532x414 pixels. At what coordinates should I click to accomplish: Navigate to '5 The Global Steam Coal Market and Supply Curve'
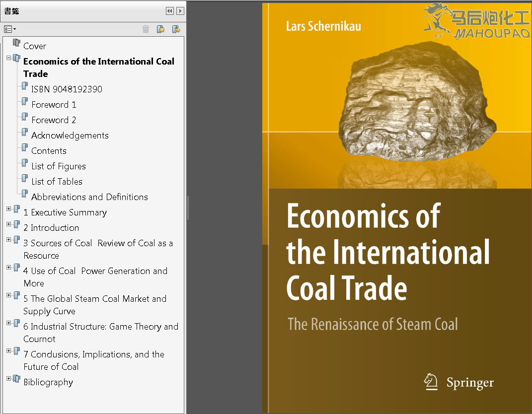pyautogui.click(x=95, y=305)
